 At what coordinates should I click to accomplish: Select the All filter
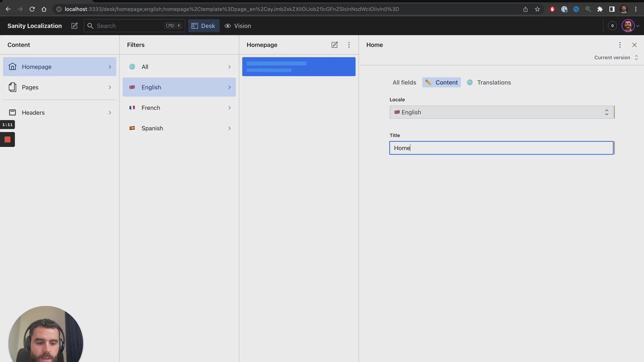179,67
